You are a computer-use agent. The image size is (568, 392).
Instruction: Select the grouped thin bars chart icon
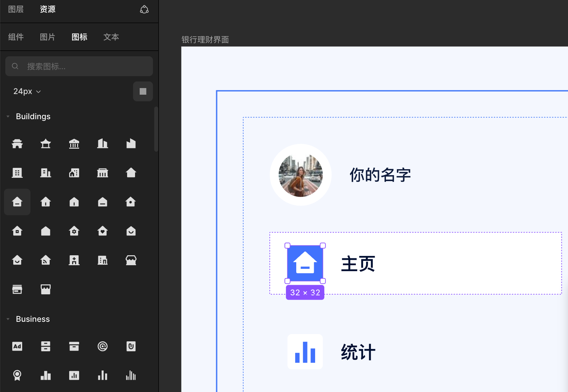tap(131, 375)
